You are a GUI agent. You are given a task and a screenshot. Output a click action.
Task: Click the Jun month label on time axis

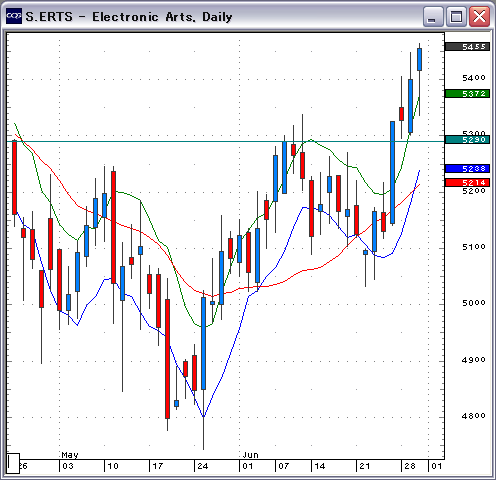251,455
